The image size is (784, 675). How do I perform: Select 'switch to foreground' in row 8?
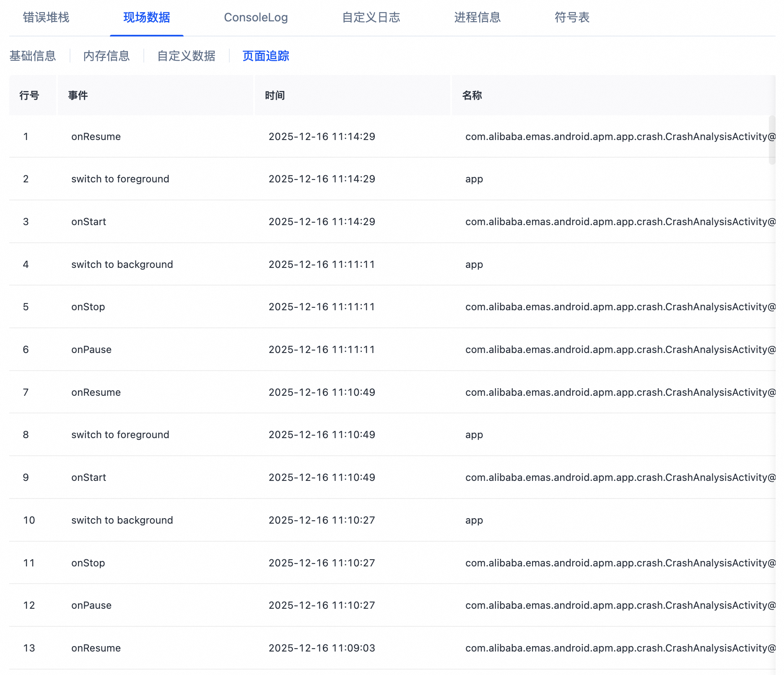pyautogui.click(x=120, y=435)
